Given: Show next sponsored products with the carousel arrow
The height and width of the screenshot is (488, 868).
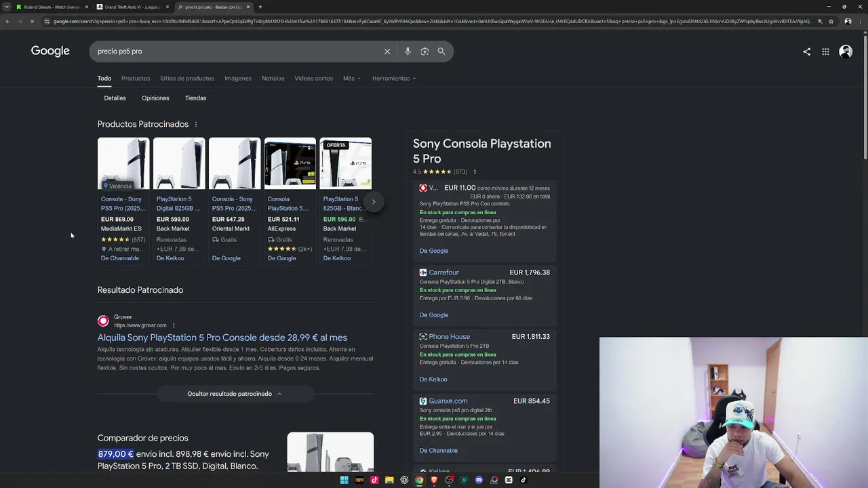Looking at the screenshot, I should coord(374,202).
